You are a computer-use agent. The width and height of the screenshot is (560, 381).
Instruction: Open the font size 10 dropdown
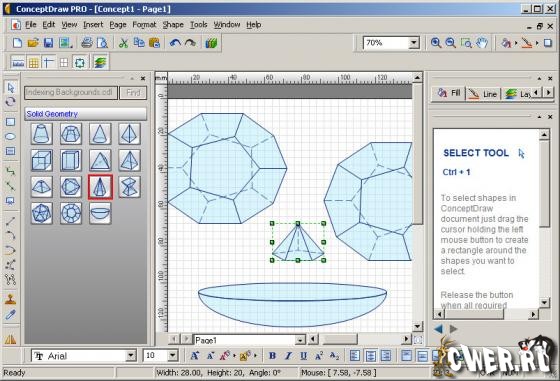(173, 356)
